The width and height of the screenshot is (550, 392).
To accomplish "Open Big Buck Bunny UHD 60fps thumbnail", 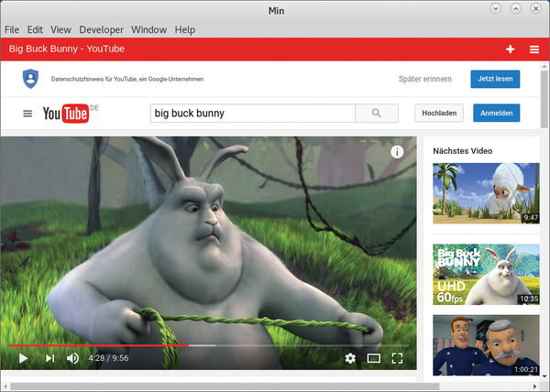I will click(486, 274).
